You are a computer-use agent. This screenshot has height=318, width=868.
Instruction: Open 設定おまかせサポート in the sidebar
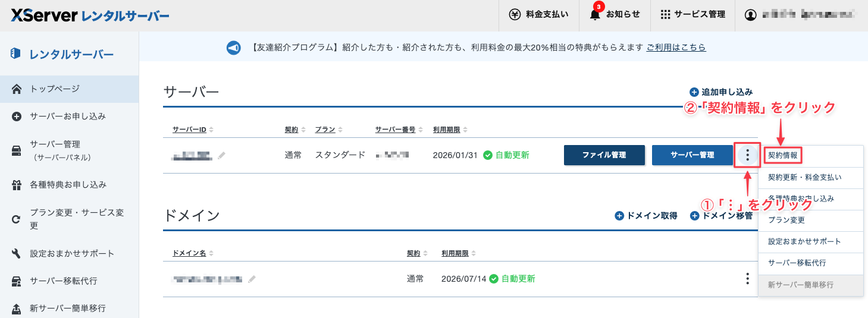[69, 253]
